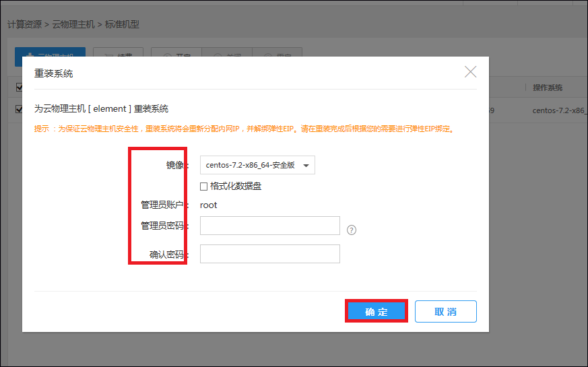Click the 管理员密码 password field

[x=269, y=226]
